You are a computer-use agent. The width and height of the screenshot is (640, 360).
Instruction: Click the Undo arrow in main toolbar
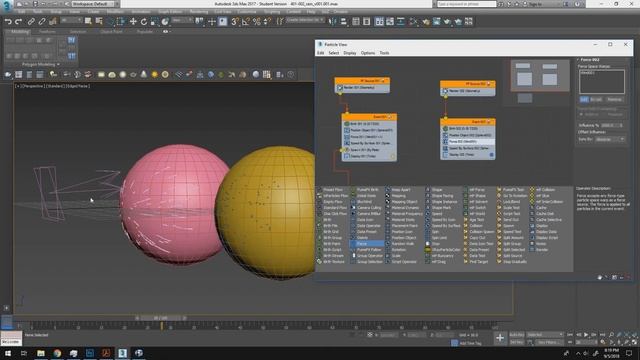coord(8,22)
